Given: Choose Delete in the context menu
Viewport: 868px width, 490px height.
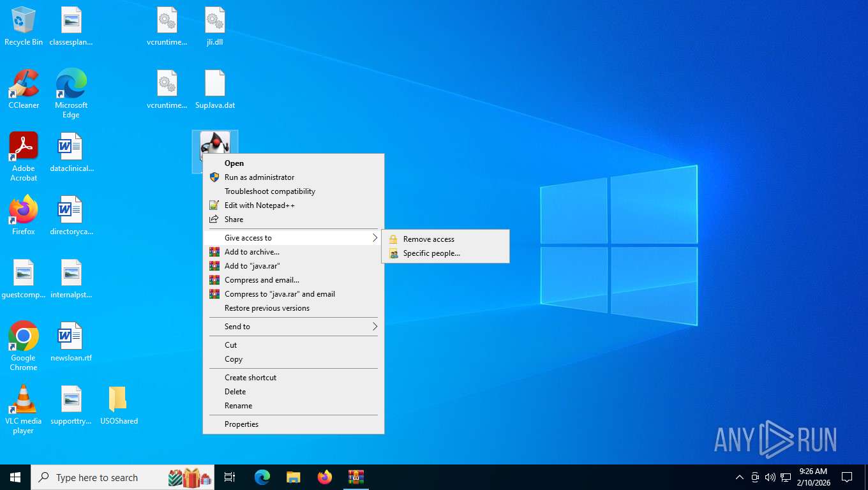Looking at the screenshot, I should (x=294, y=392).
